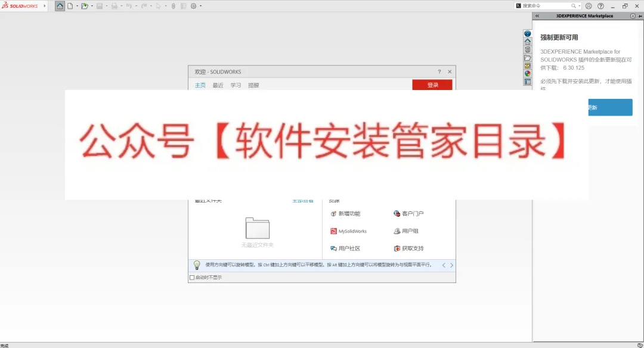Click the File Properties icon
This screenshot has height=348, width=644.
coord(184,6)
